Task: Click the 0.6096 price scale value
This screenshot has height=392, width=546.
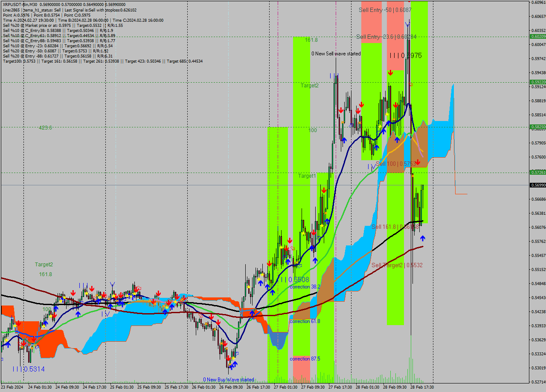Action: click(x=538, y=3)
